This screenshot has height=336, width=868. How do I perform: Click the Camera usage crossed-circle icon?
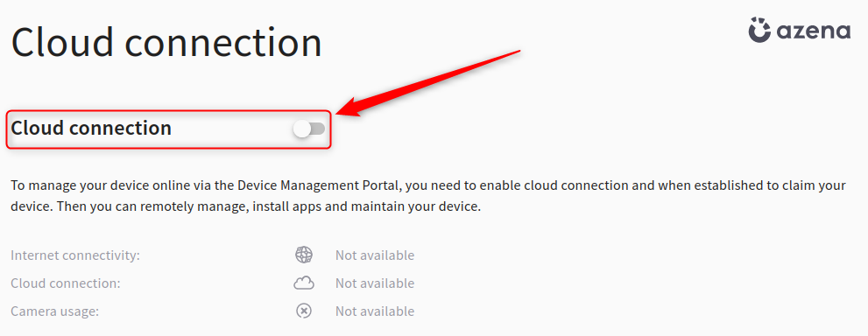[303, 311]
